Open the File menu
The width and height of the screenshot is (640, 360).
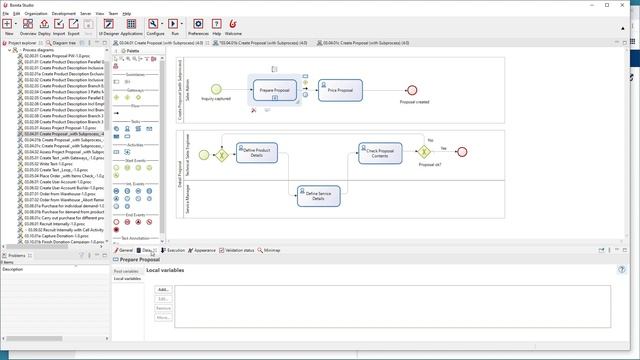pyautogui.click(x=5, y=13)
